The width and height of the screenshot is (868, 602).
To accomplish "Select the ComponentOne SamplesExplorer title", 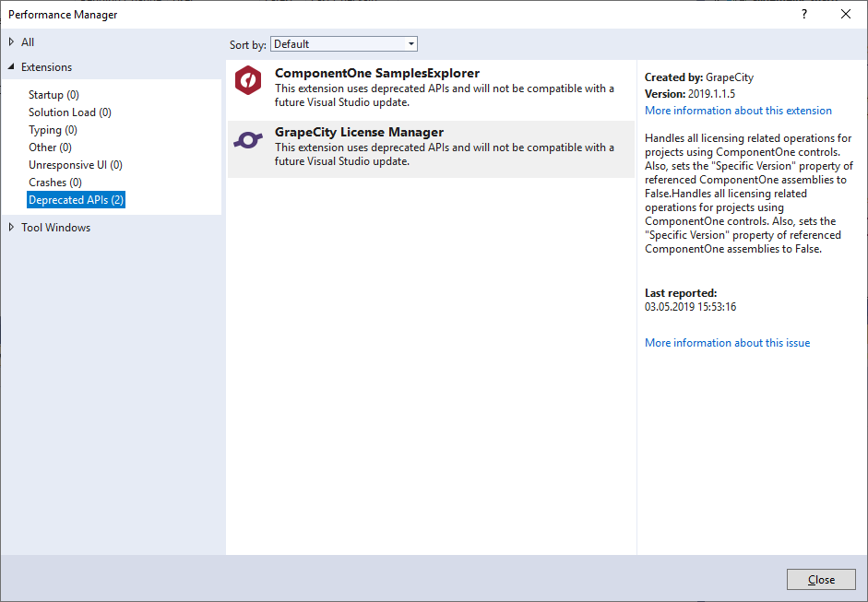I will pyautogui.click(x=377, y=73).
